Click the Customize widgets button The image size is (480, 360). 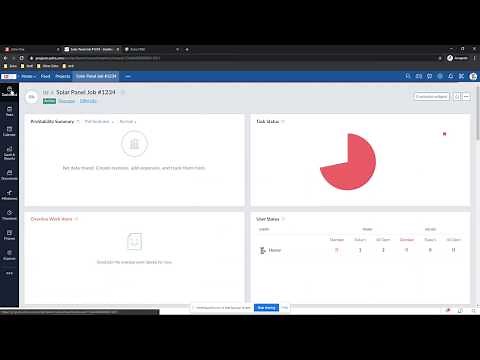pyautogui.click(x=431, y=97)
